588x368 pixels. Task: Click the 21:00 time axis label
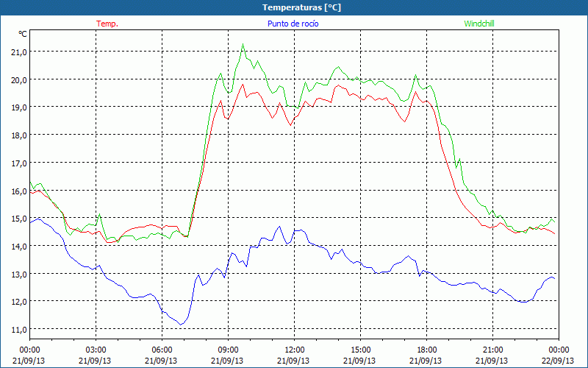click(492, 350)
